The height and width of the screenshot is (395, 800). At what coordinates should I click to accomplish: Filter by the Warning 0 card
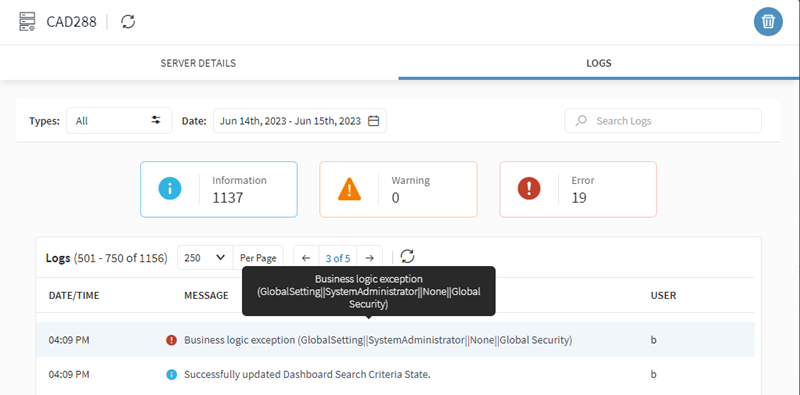pyautogui.click(x=398, y=189)
